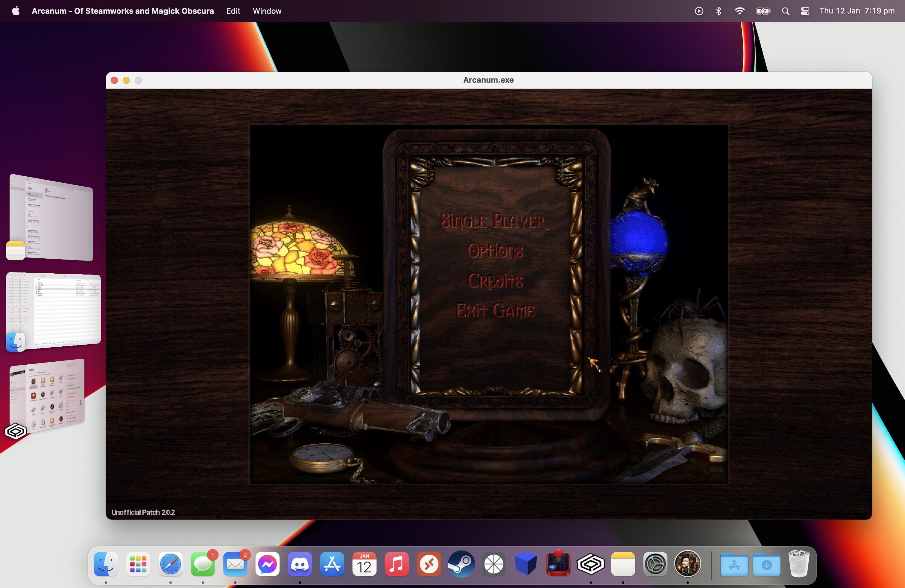Start a Single Player game
The height and width of the screenshot is (588, 905).
coord(494,221)
